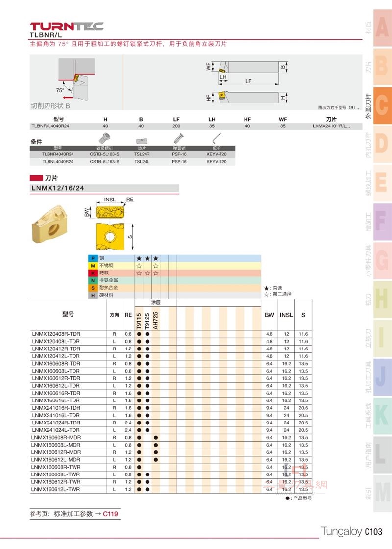Click the insert side-view diagram with INSL and RE
The height and width of the screenshot is (549, 392).
(110, 212)
